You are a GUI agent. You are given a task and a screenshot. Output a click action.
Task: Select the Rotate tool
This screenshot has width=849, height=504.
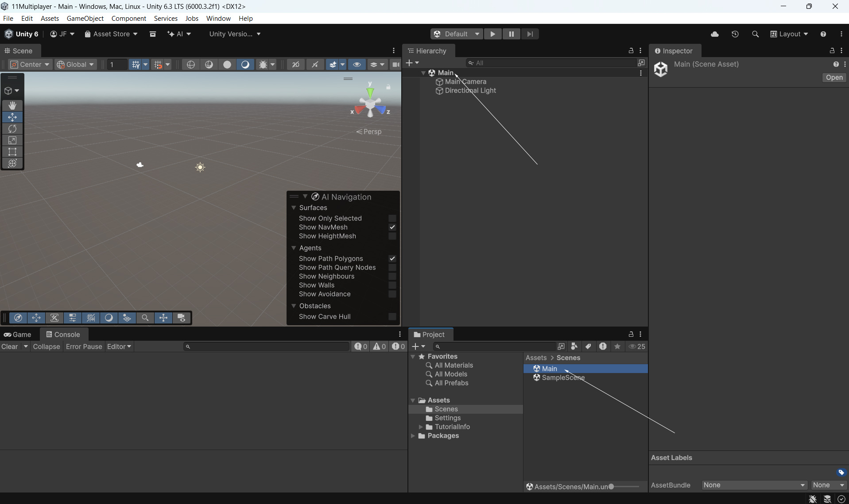coord(12,129)
